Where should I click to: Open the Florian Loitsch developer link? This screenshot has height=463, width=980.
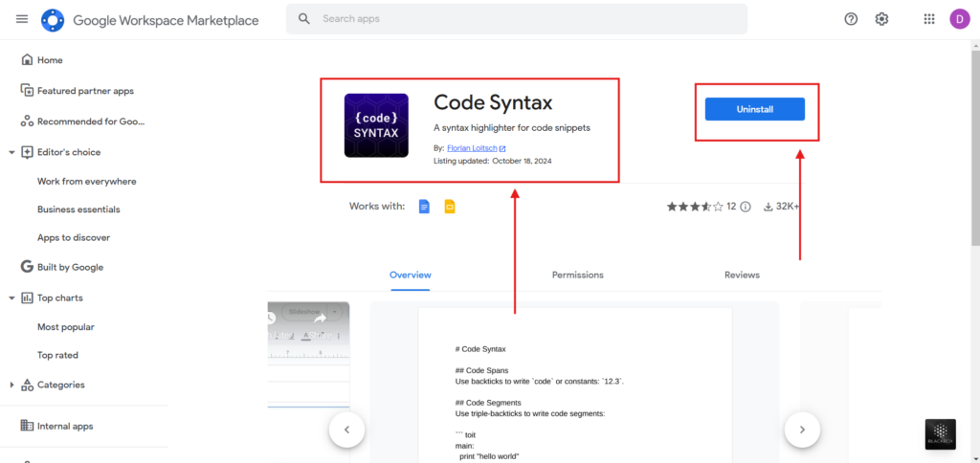coord(471,148)
